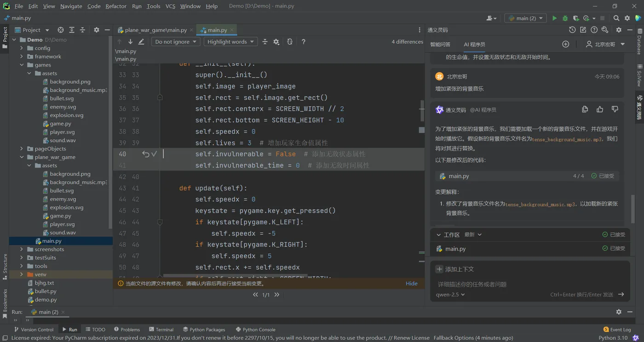
Task: Open the Terminal tool window
Action: click(161, 330)
